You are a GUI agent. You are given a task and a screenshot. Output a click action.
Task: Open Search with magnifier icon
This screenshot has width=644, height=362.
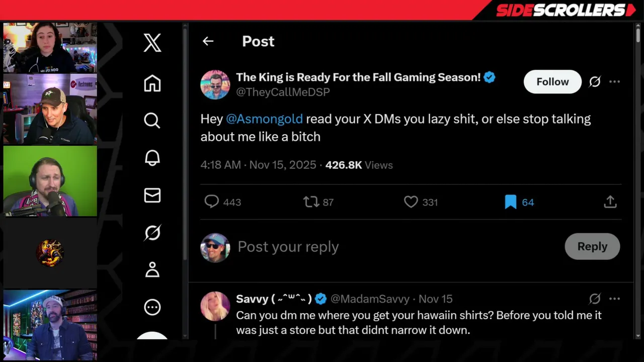152,120
